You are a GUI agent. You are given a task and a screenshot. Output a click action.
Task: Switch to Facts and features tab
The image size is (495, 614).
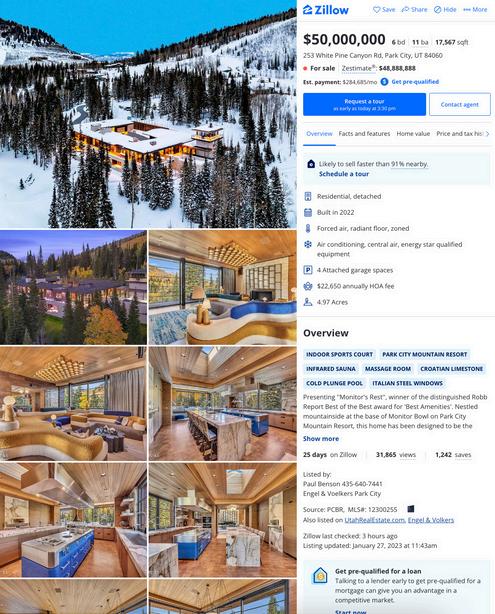pyautogui.click(x=364, y=134)
